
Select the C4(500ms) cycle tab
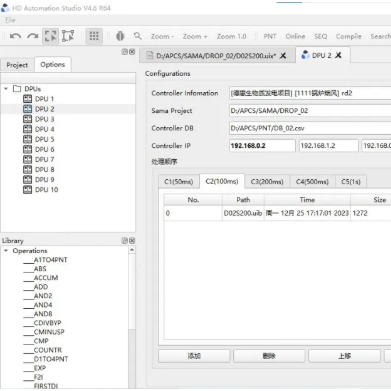point(312,182)
